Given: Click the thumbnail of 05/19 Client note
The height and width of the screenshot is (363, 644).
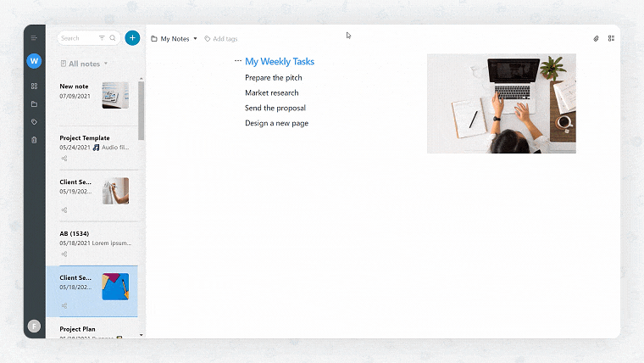Looking at the screenshot, I should (115, 191).
